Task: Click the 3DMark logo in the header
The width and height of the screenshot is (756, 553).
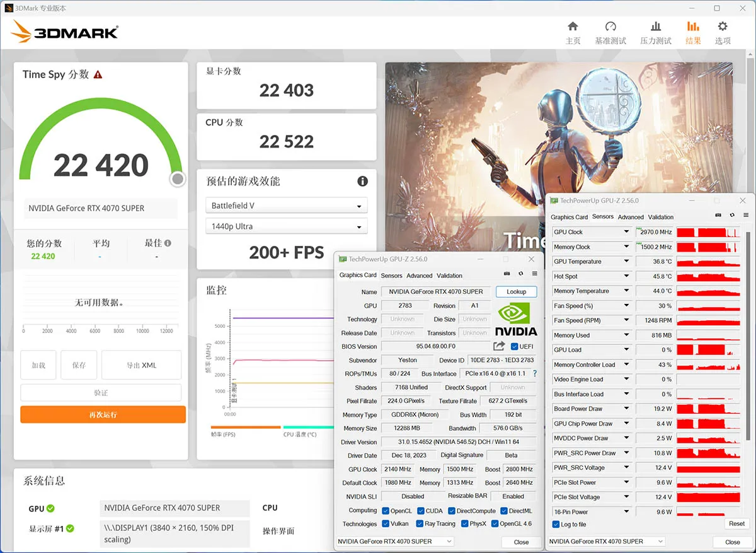Action: (65, 32)
